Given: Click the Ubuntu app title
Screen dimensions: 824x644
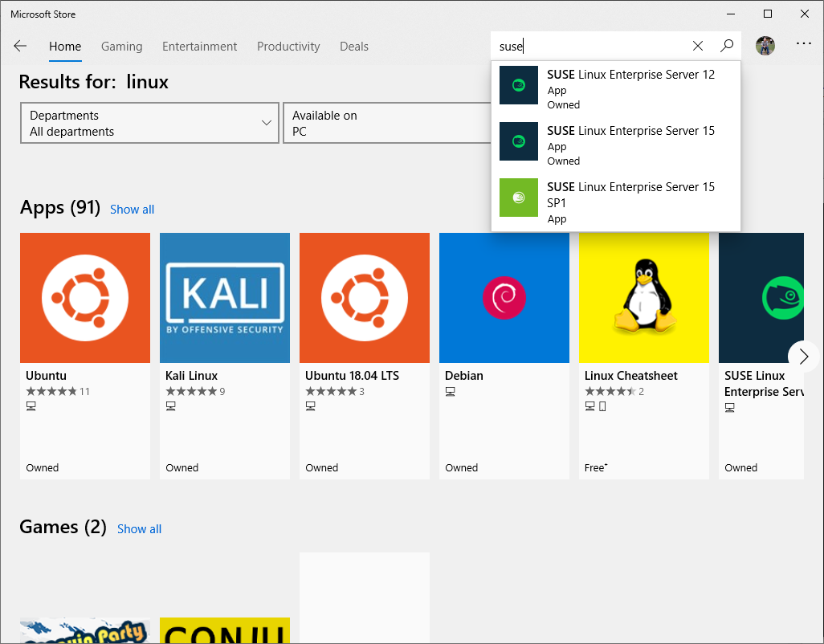Looking at the screenshot, I should (x=47, y=376).
